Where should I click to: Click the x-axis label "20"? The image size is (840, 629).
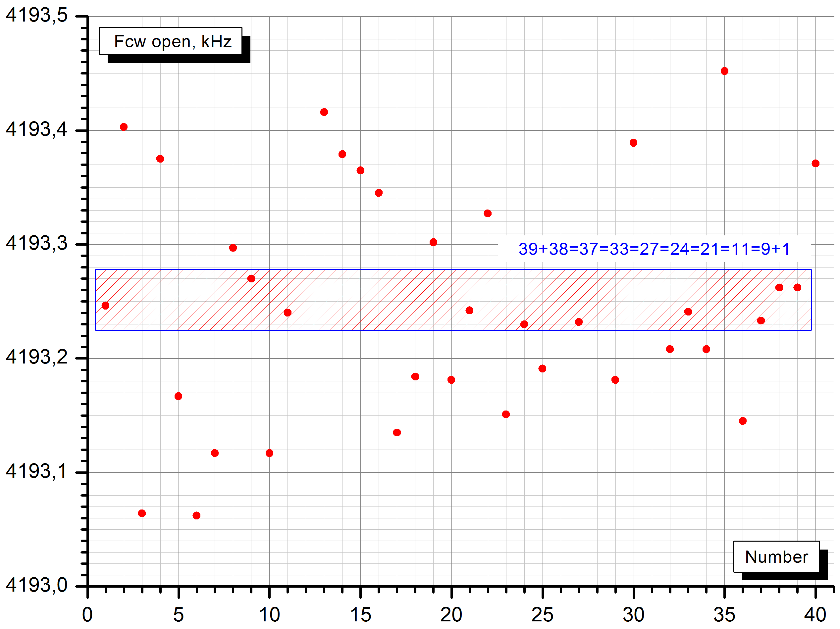point(451,614)
